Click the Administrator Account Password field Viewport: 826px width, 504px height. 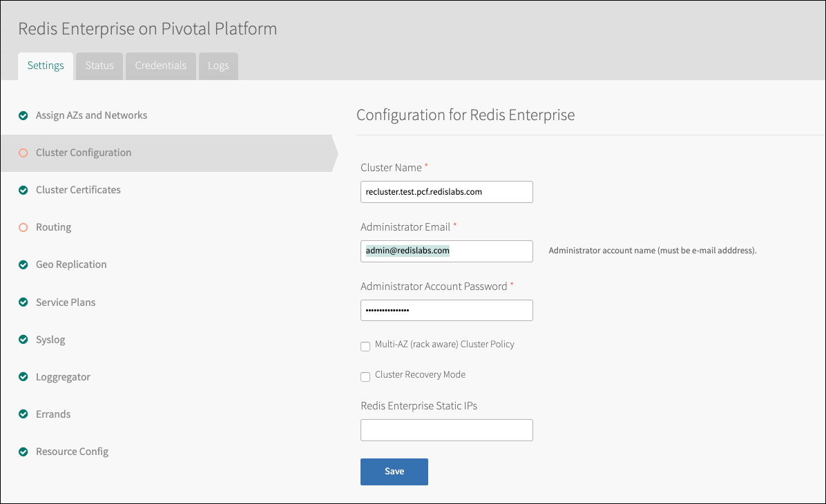(x=446, y=311)
